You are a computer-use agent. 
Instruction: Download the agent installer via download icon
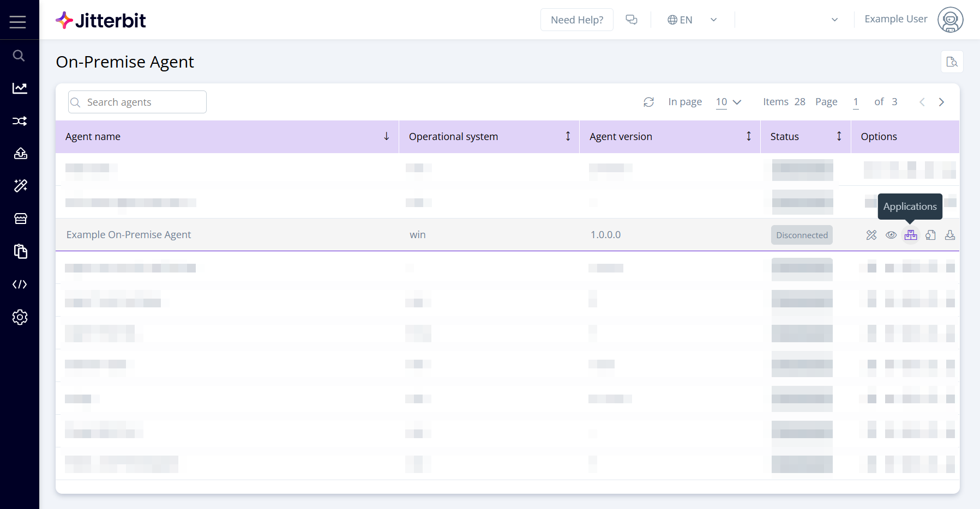(950, 235)
